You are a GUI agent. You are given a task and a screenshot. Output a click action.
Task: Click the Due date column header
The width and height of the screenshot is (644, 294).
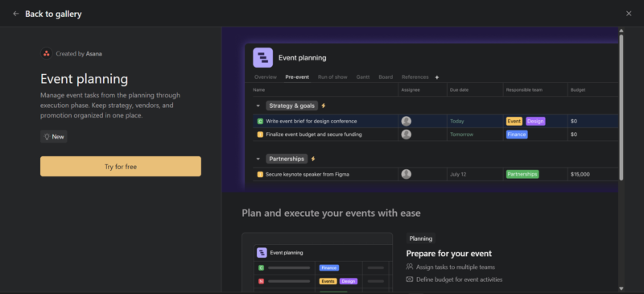tap(459, 89)
